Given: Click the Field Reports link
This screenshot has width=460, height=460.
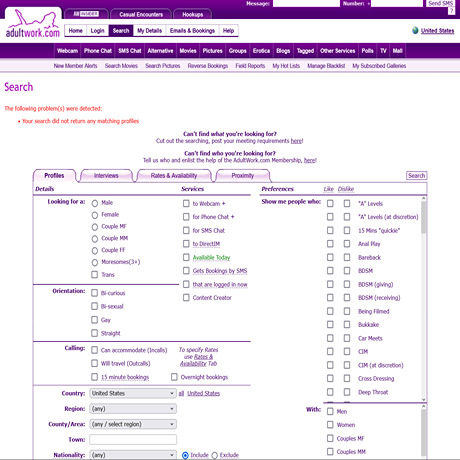Looking at the screenshot, I should coord(250,66).
